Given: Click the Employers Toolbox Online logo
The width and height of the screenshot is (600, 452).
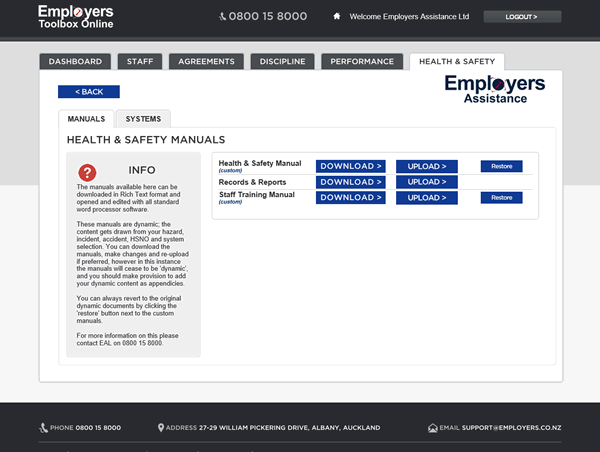Looking at the screenshot, I should tap(76, 16).
